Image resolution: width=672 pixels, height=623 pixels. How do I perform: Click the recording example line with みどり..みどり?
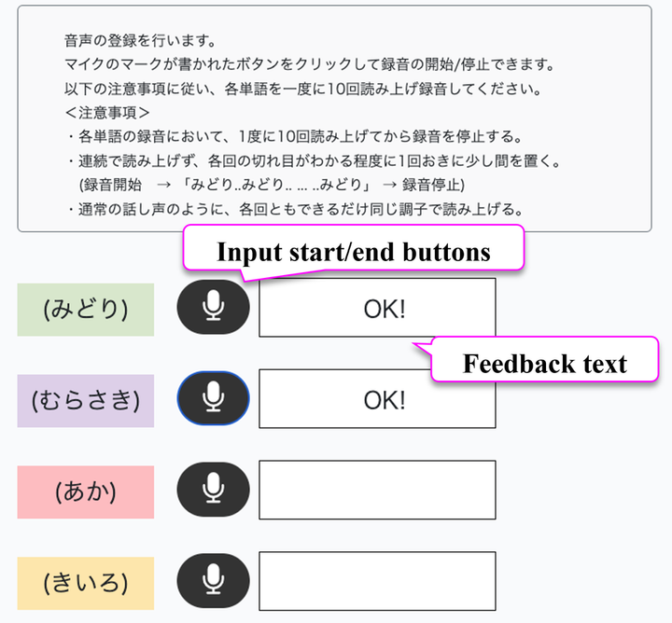tap(273, 185)
